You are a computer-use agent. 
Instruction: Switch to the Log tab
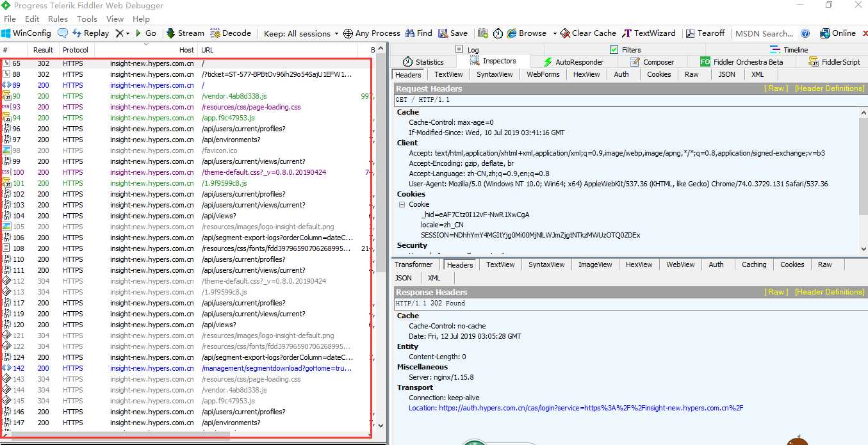[468, 49]
